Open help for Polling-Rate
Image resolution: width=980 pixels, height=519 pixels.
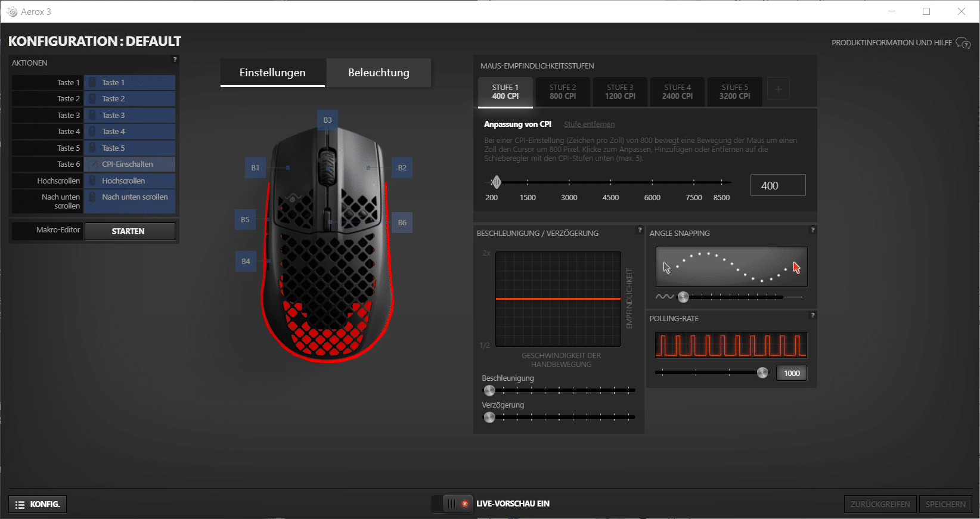point(812,315)
